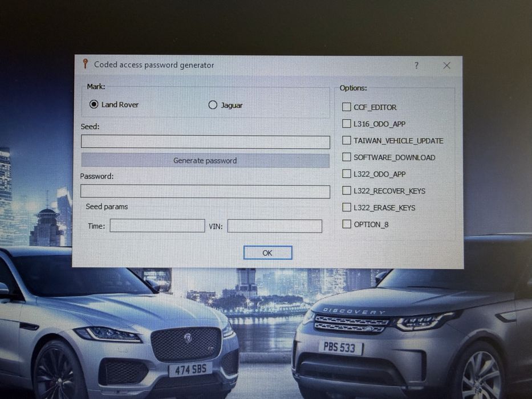Confirm with the OK button
This screenshot has width=532, height=399.
pos(267,253)
